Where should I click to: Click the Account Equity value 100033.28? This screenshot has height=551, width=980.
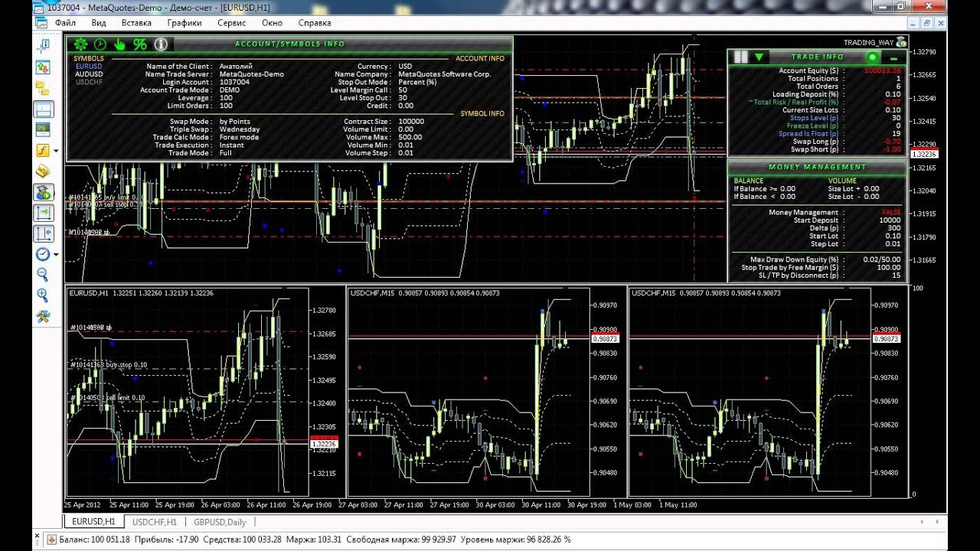tap(882, 70)
